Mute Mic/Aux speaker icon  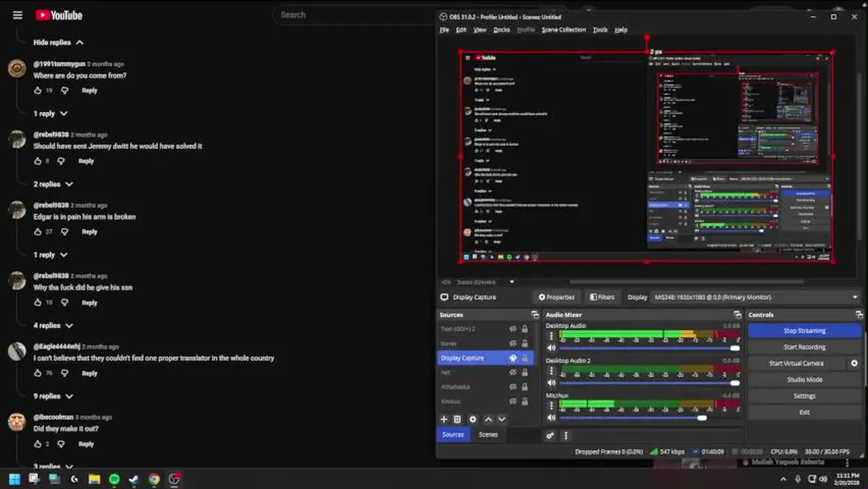[x=551, y=418]
